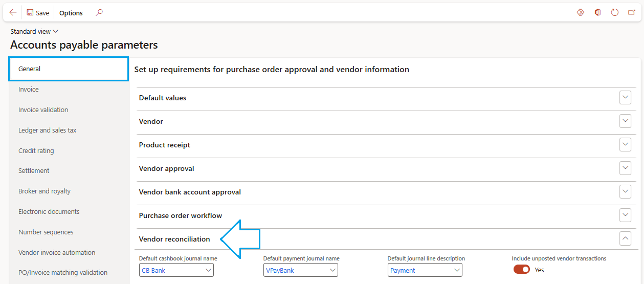The height and width of the screenshot is (284, 644).
Task: Open the Standard view selector
Action: click(34, 31)
